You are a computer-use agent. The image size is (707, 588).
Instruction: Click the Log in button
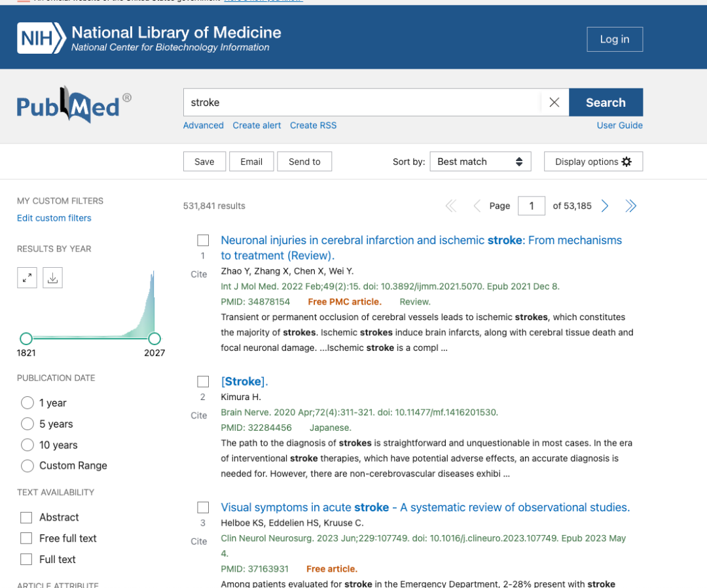click(615, 39)
